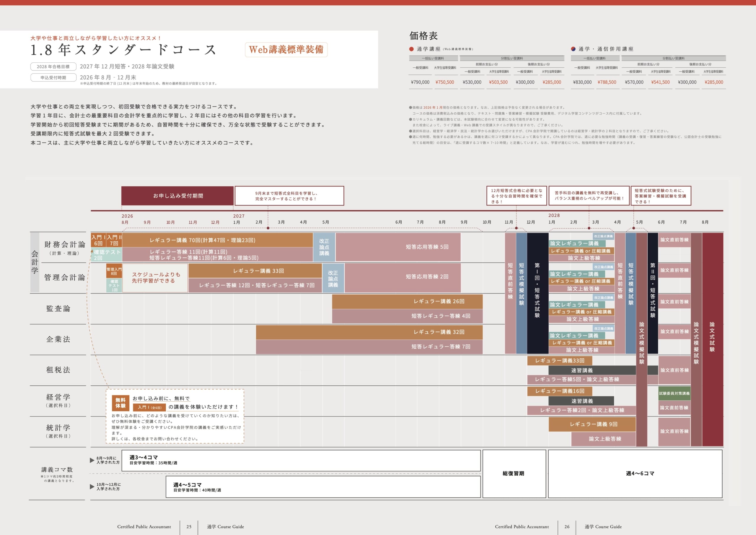Click the orange 無料体験 badge
The image size is (756, 535).
coord(120,403)
